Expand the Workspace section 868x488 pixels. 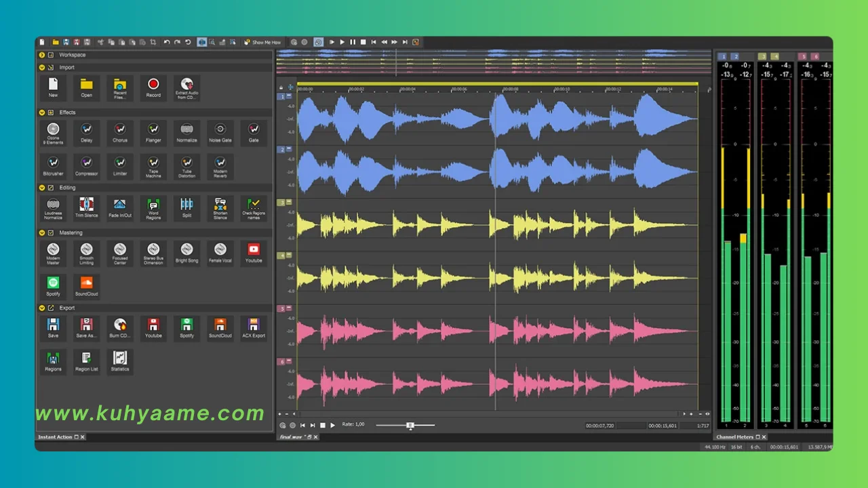tap(42, 55)
